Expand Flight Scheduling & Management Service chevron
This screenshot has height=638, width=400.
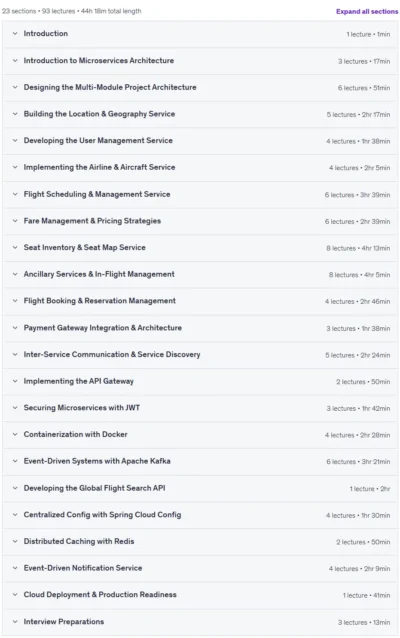click(x=15, y=194)
